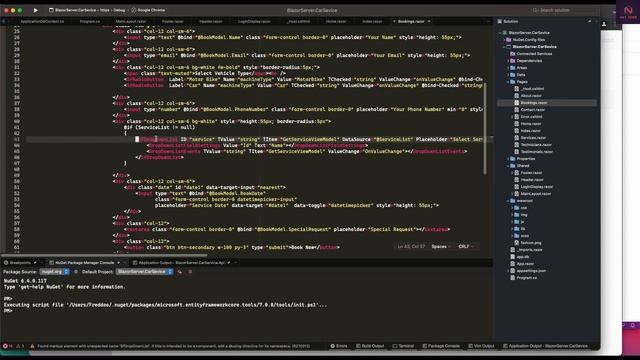Click the Technicians.razor file icon

tap(517, 144)
